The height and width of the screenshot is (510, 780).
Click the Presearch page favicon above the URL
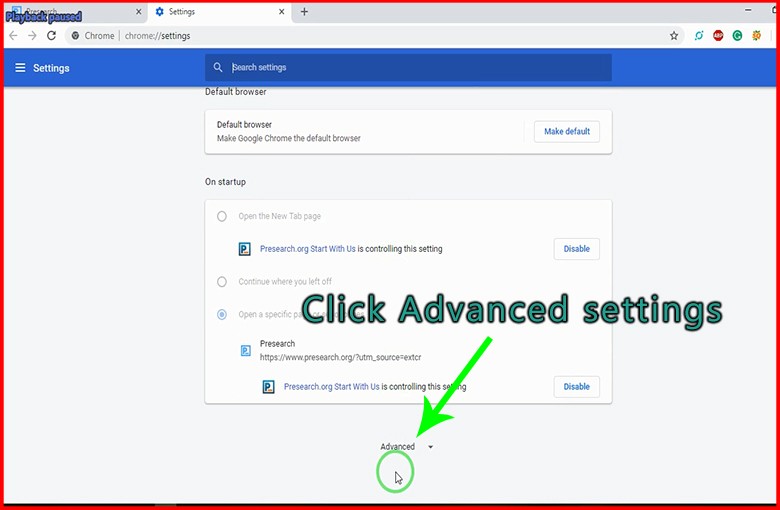point(246,351)
